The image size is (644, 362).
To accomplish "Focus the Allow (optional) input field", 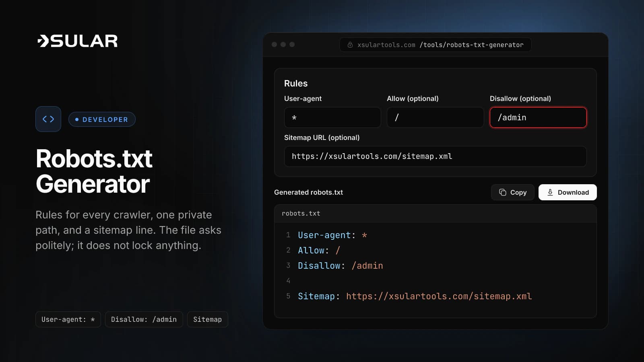I will click(x=435, y=117).
